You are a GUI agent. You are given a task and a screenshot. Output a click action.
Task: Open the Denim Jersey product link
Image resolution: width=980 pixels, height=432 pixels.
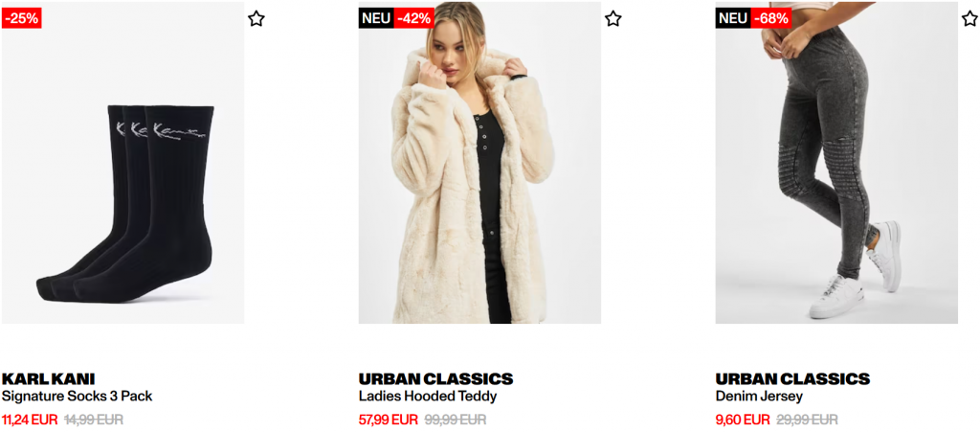click(x=759, y=397)
